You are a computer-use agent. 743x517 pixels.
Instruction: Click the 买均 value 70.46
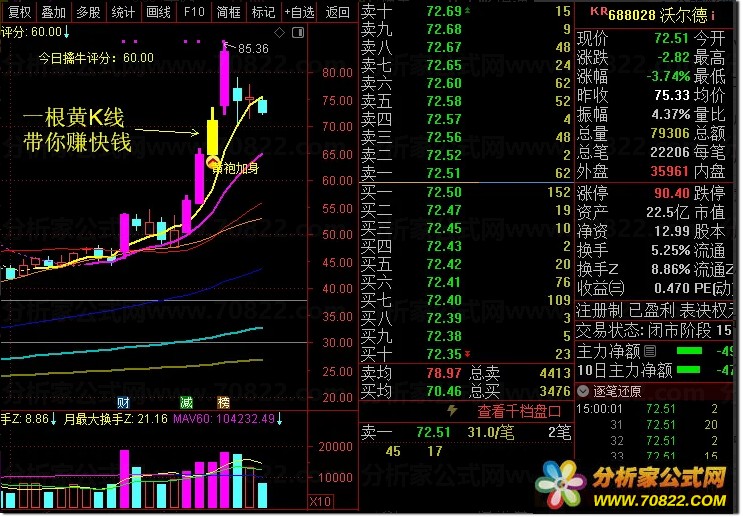[444, 391]
